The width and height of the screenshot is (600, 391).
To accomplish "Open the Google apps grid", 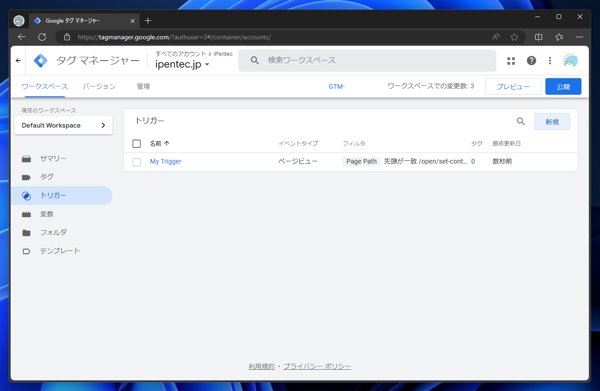I will [511, 60].
